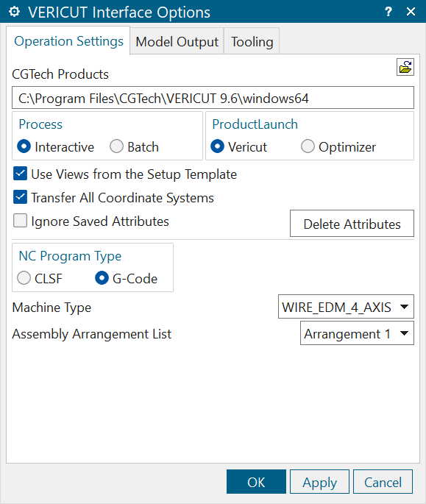
Task: Toggle Transfer All Coordinate Systems checkbox
Action: [113, 197]
